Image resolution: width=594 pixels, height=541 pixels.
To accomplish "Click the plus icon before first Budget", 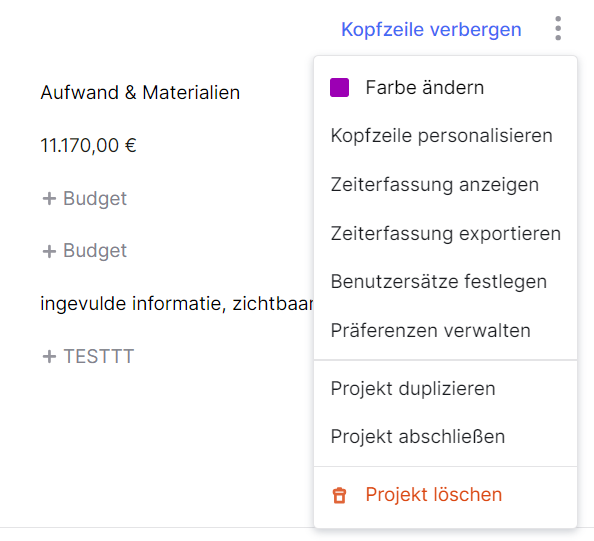I will [x=49, y=199].
